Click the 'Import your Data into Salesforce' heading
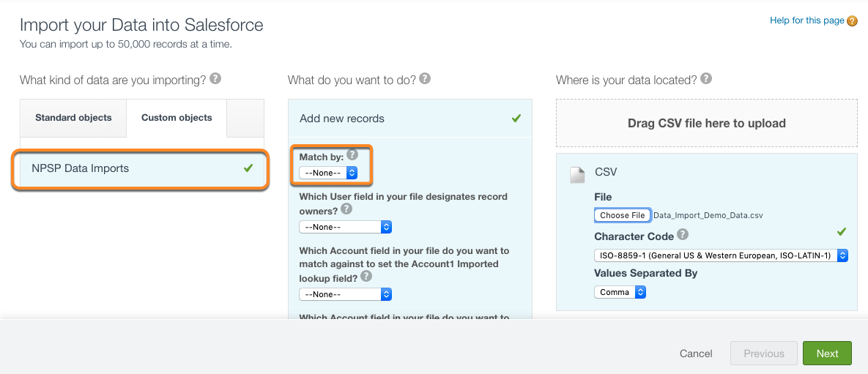Viewport: 868px width, 374px height. pos(141,25)
